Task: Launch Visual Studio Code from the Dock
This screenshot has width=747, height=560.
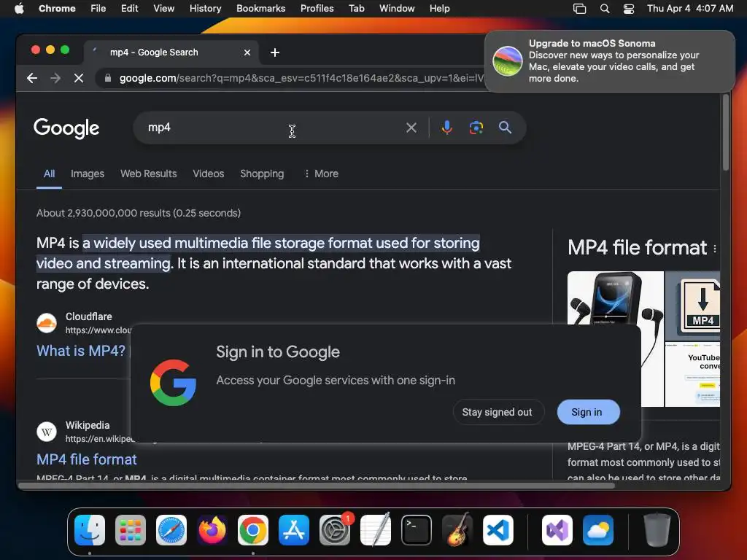Action: [498, 530]
